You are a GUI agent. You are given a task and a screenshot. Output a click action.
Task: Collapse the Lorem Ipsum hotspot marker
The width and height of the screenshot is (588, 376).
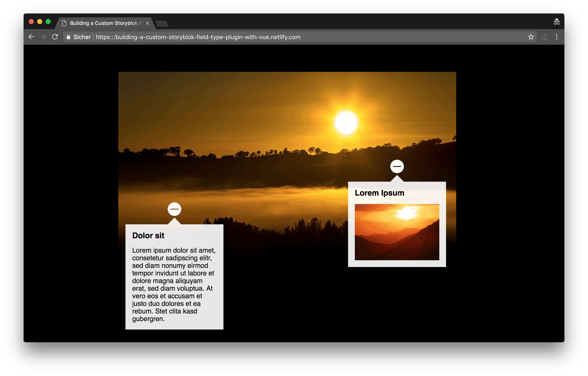click(x=397, y=166)
